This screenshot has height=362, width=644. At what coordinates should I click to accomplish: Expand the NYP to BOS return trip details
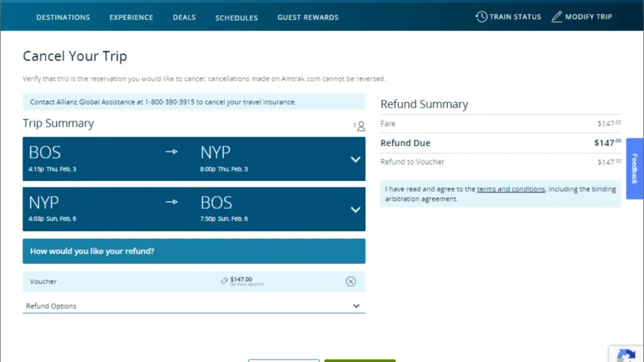coord(355,209)
